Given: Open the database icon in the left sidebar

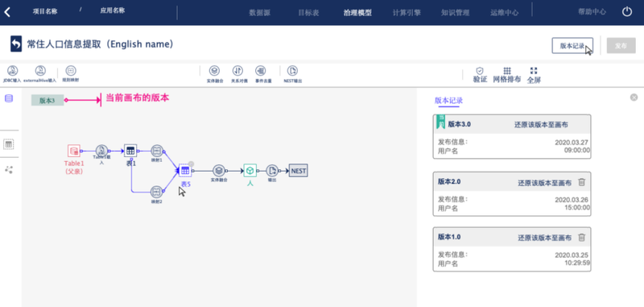Looking at the screenshot, I should (9, 98).
